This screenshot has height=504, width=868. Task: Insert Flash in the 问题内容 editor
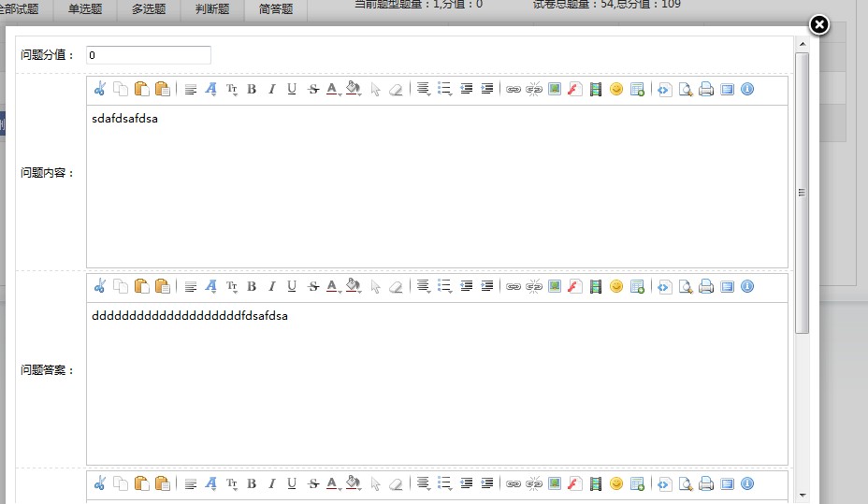pyautogui.click(x=575, y=89)
